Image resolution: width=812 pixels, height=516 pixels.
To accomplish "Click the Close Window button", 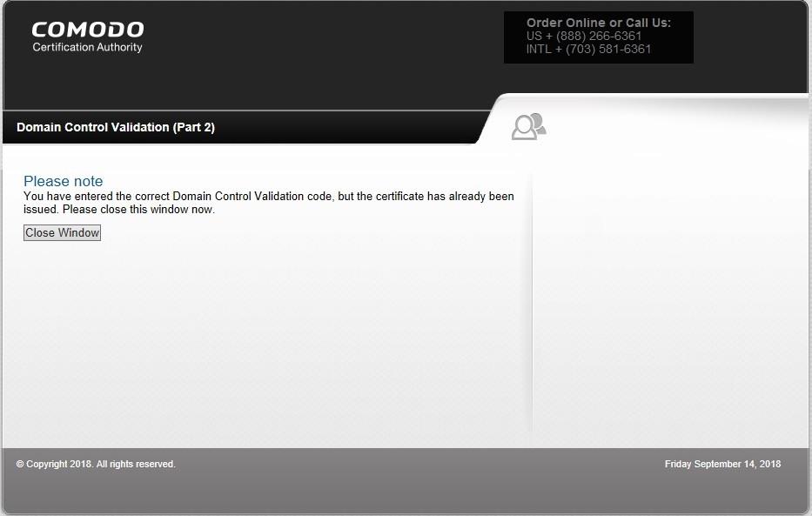I will [62, 232].
